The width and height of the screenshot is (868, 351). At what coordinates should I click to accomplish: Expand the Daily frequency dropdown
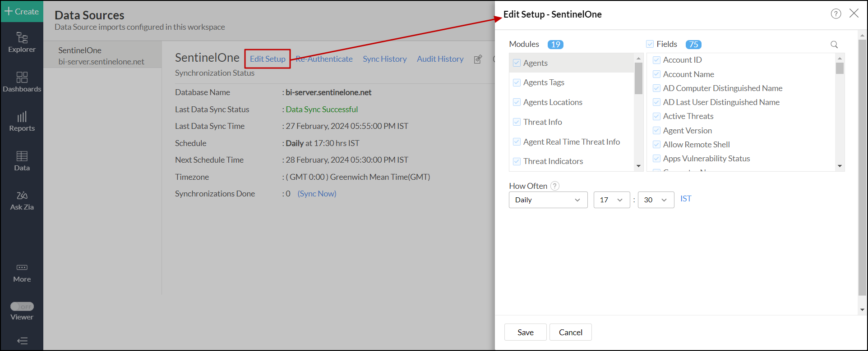click(548, 200)
